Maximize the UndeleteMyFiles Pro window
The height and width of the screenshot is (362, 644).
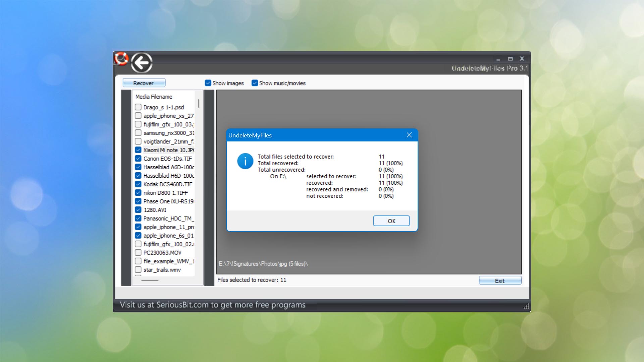tap(510, 59)
